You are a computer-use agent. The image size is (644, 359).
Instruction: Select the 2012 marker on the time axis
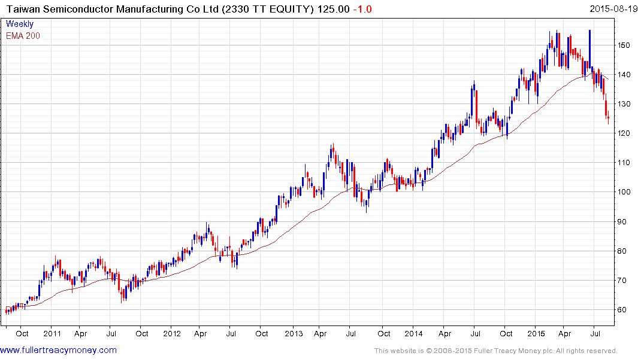172,333
